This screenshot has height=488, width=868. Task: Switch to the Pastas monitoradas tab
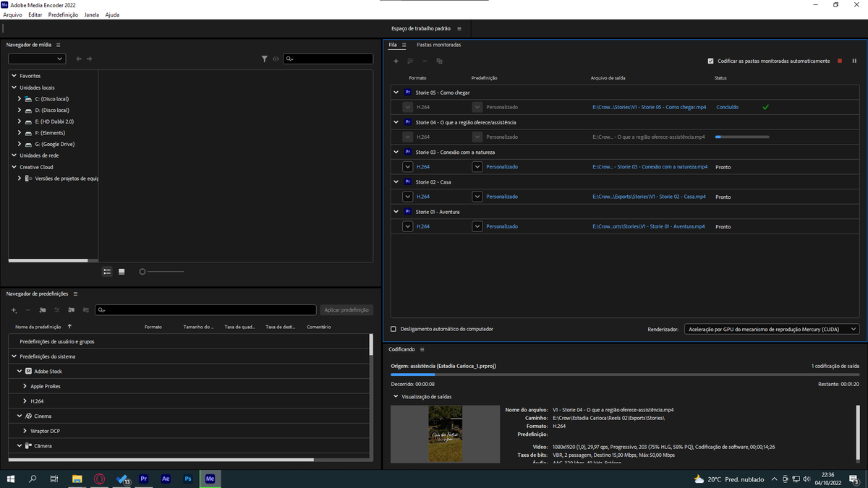point(438,45)
